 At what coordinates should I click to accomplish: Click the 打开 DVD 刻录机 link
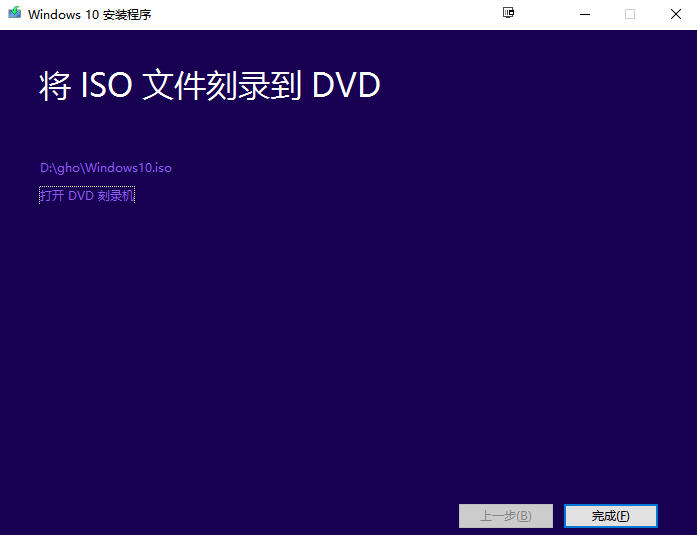pos(87,195)
